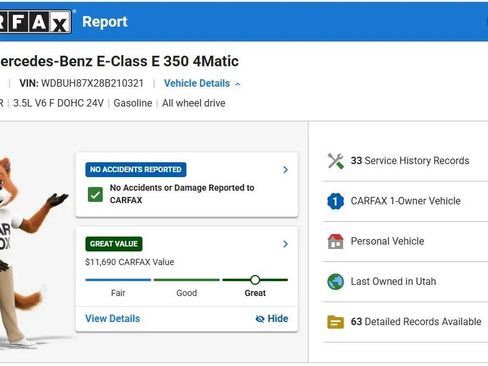Click the CARFAX logo in the header

(x=36, y=22)
